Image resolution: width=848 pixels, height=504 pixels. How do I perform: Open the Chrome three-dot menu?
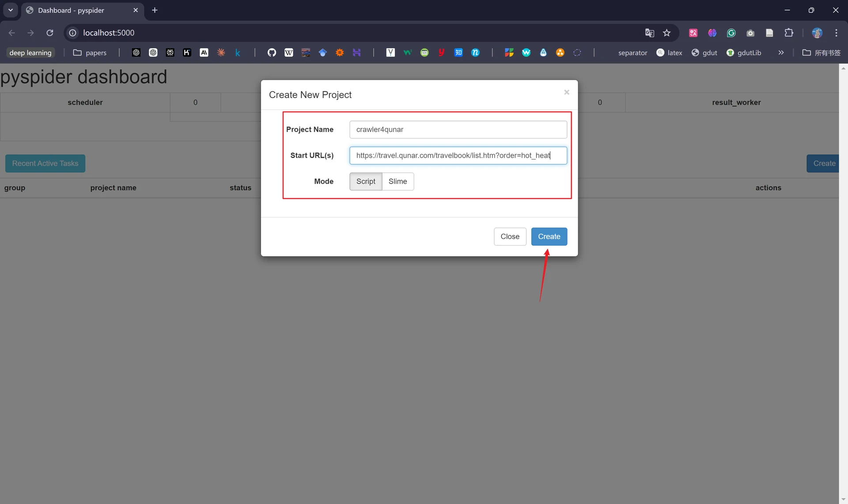(836, 33)
